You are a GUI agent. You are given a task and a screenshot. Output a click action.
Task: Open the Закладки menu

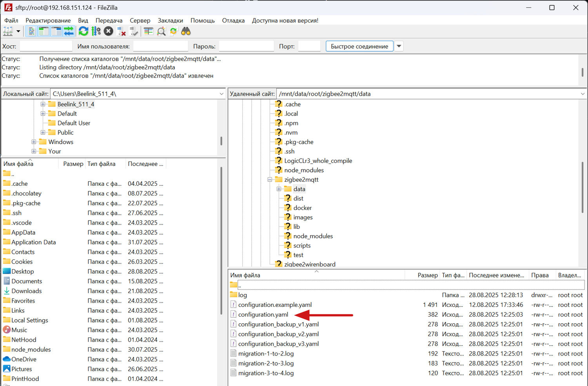pyautogui.click(x=170, y=20)
